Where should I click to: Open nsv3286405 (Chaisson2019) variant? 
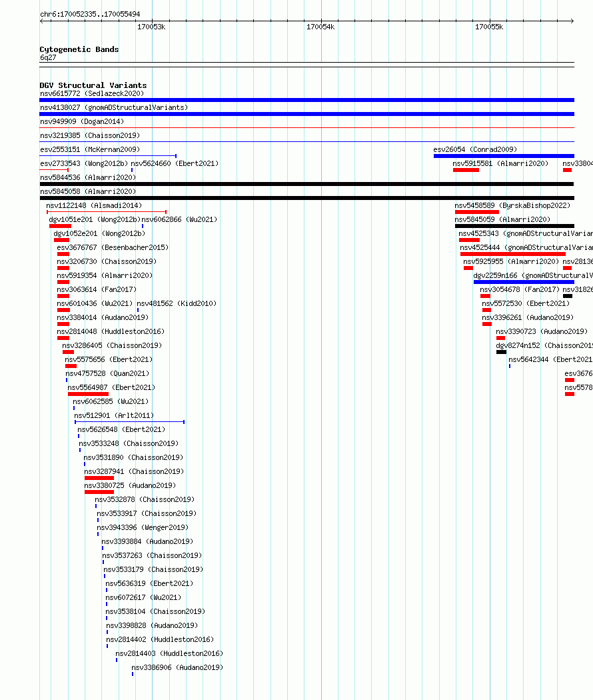(112, 345)
